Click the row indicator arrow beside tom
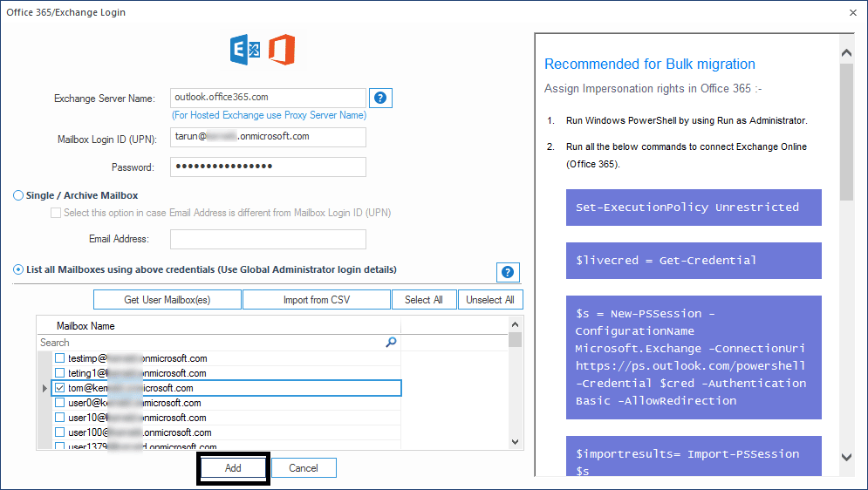Image resolution: width=868 pixels, height=490 pixels. pyautogui.click(x=44, y=388)
